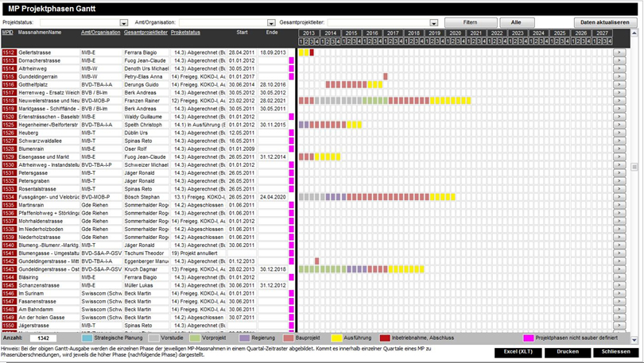This screenshot has height=363, width=644.
Task: Click magenta undefined-phase marker in Dornacherstrasse row
Action: pos(291,60)
